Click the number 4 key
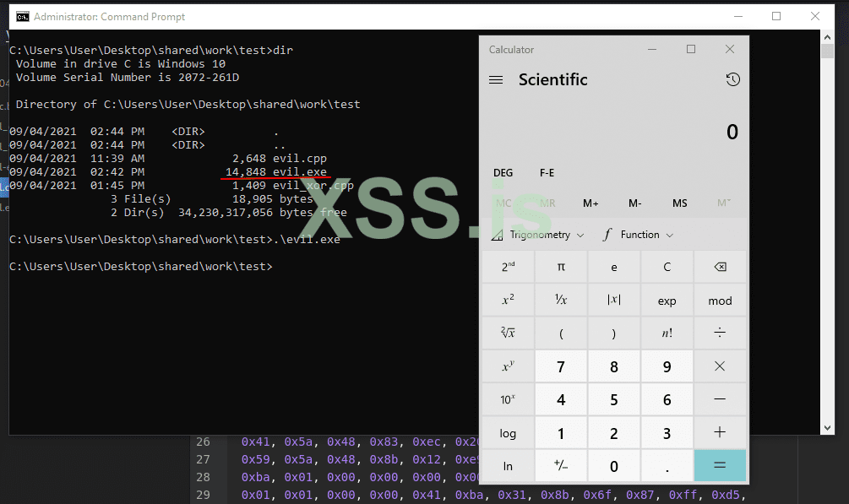The width and height of the screenshot is (849, 504). tap(561, 399)
